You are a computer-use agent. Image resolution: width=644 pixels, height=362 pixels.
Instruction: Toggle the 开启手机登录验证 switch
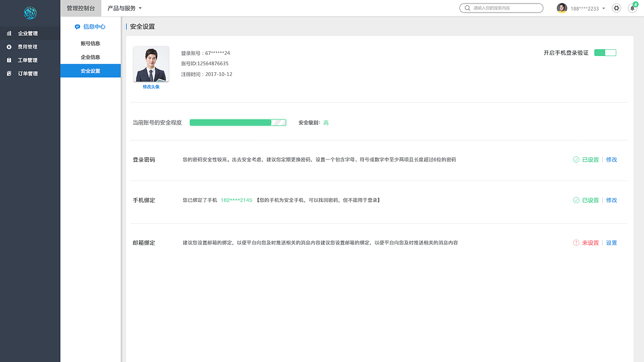pos(605,53)
